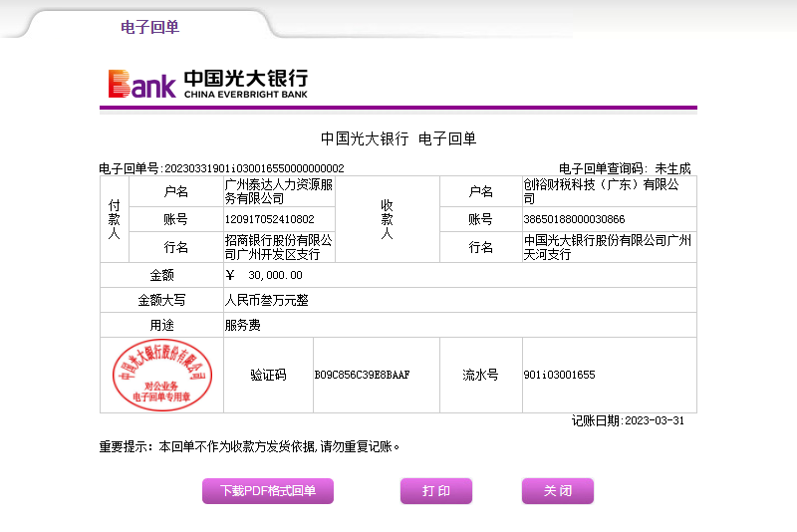Click the 重要提示 notice line
The width and height of the screenshot is (797, 532).
[249, 446]
